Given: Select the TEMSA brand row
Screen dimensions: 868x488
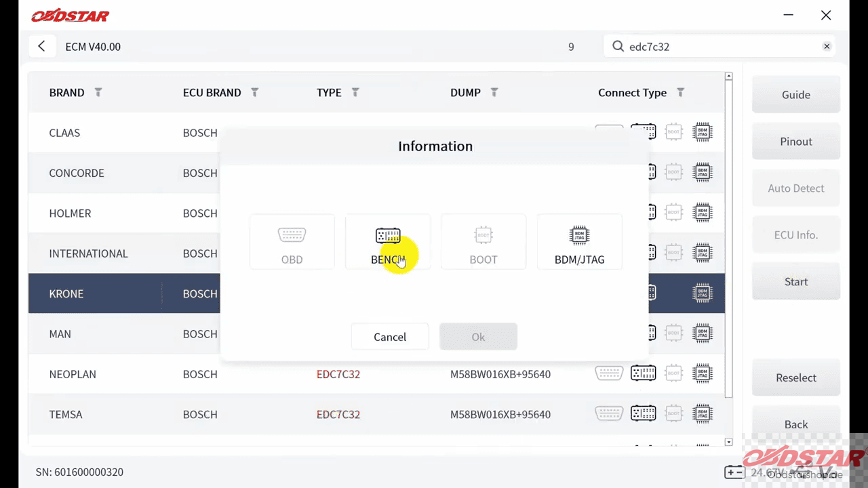Looking at the screenshot, I should [376, 413].
